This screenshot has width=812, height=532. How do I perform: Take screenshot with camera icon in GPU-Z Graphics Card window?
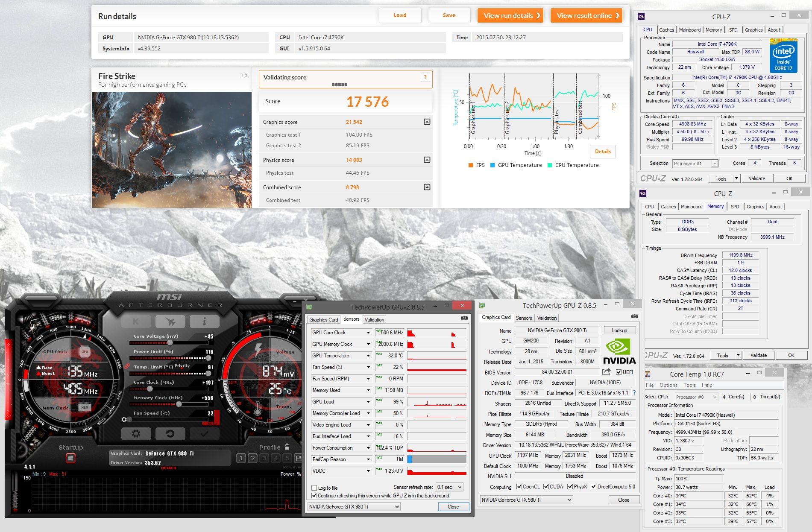[635, 316]
